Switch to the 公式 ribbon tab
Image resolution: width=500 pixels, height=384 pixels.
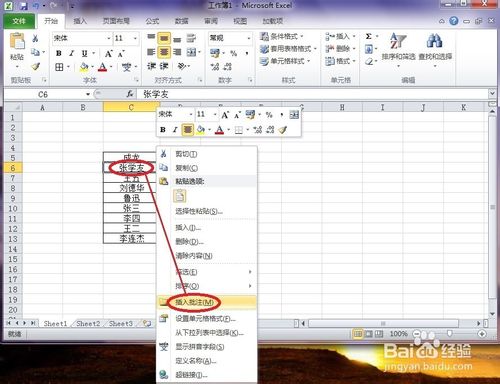152,21
